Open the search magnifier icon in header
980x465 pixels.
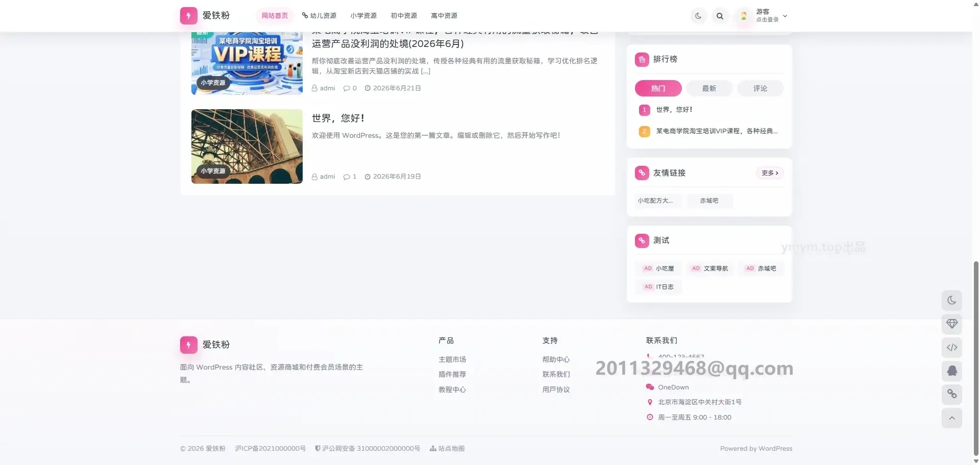[x=720, y=16]
